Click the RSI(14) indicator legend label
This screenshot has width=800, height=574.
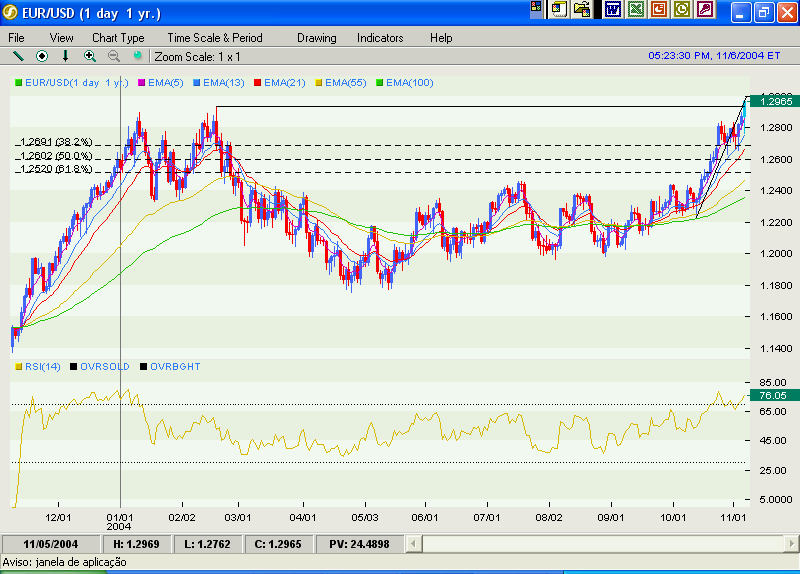tap(42, 367)
